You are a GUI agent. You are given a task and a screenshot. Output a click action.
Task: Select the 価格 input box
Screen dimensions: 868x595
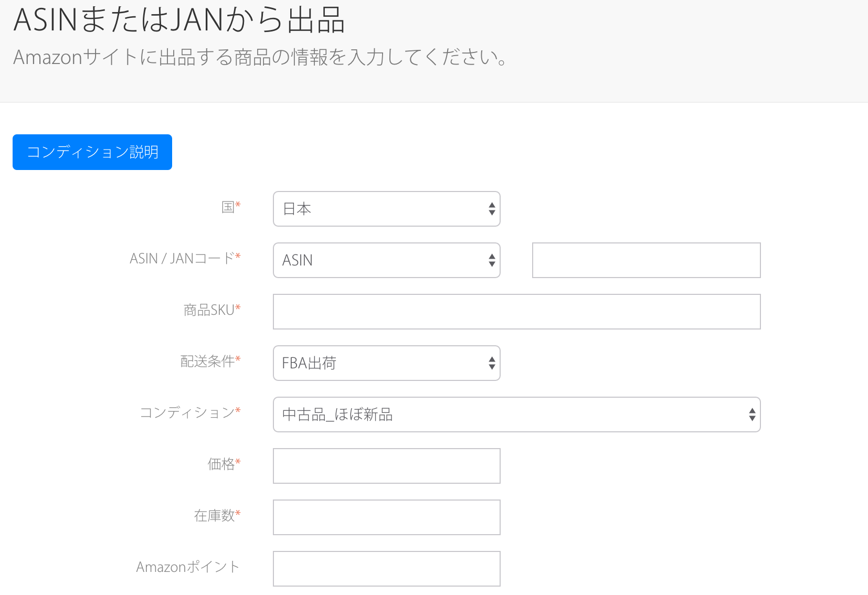pos(386,466)
